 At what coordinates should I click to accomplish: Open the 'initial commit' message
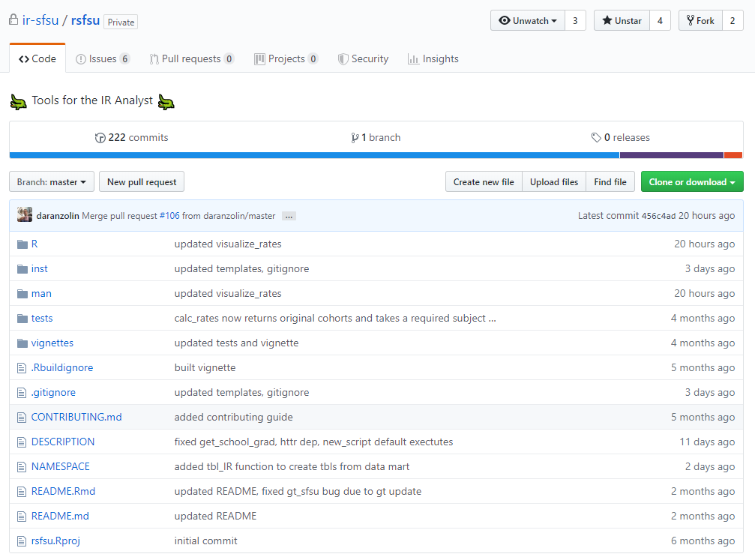pos(205,541)
